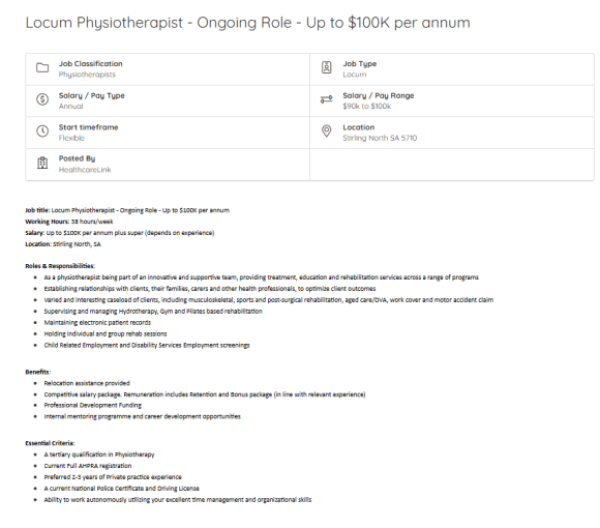Click the clock icon beside Start timeframe
Image resolution: width=600 pixels, height=528 pixels.
(42, 131)
